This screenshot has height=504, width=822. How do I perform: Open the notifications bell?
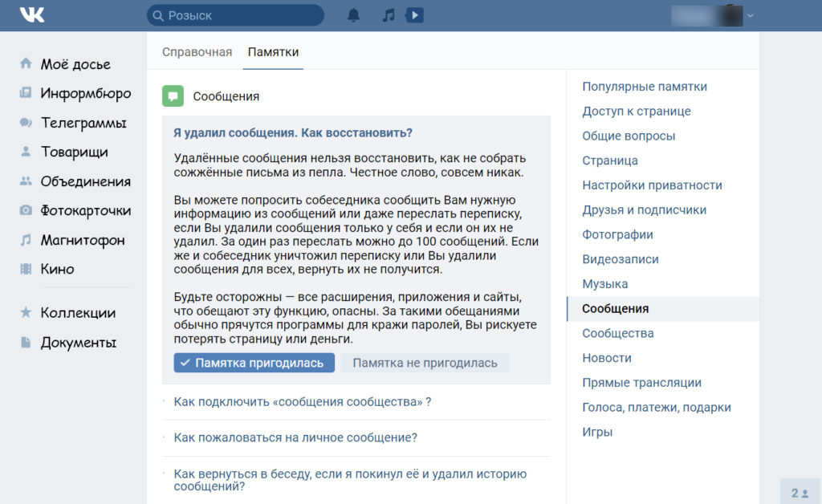coord(353,15)
